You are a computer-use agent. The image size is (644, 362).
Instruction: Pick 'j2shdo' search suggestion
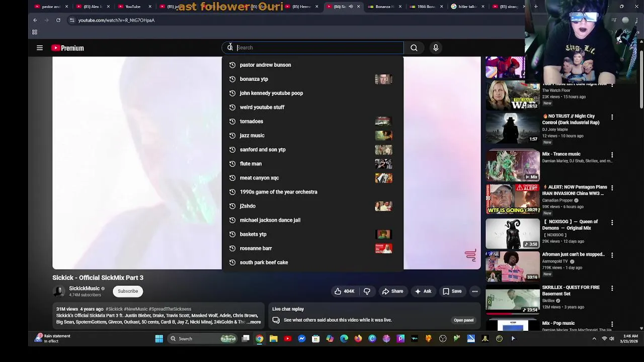(312, 206)
